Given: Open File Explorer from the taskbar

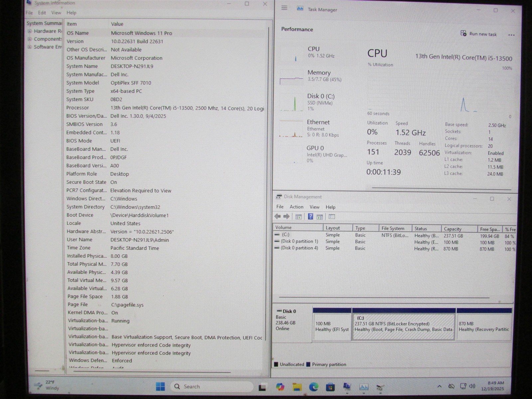Looking at the screenshot, I should (297, 387).
